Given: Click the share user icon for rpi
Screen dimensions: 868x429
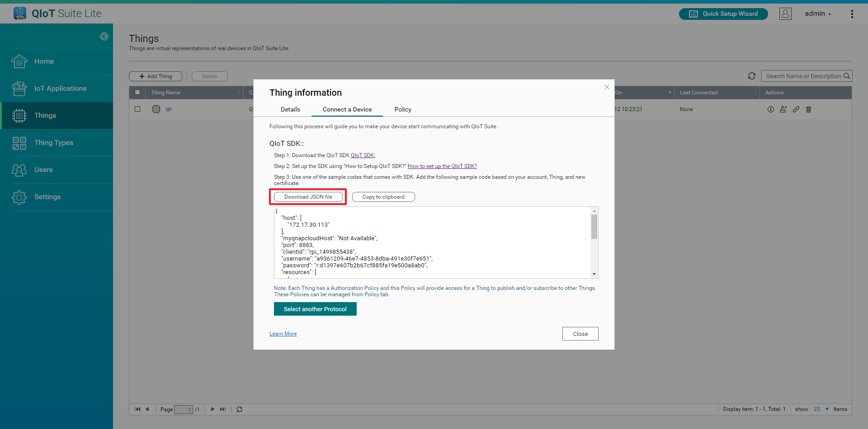Looking at the screenshot, I should pos(783,109).
